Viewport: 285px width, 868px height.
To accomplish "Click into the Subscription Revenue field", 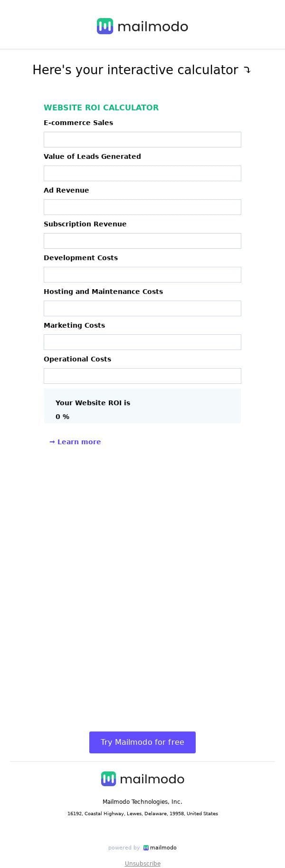I will pyautogui.click(x=142, y=241).
